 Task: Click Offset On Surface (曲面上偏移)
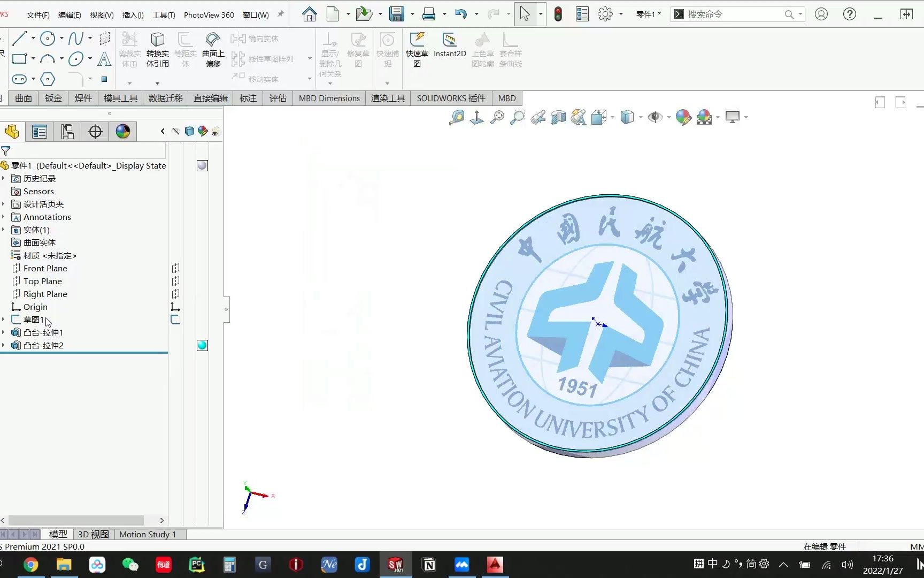coord(213,50)
